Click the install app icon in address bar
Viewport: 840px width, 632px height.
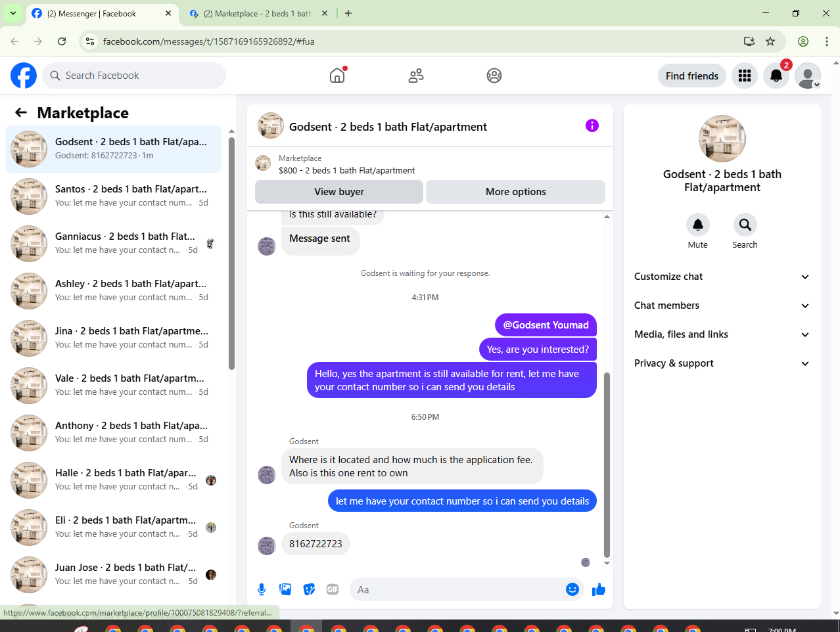(749, 41)
